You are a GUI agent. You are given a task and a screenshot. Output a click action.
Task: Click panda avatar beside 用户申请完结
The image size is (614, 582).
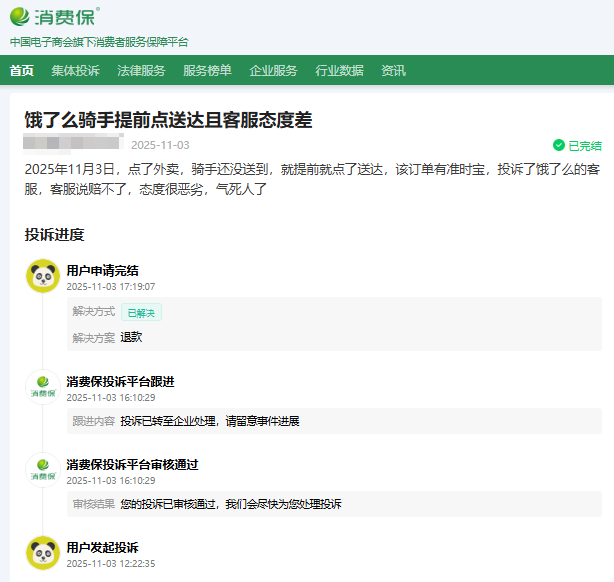click(43, 276)
